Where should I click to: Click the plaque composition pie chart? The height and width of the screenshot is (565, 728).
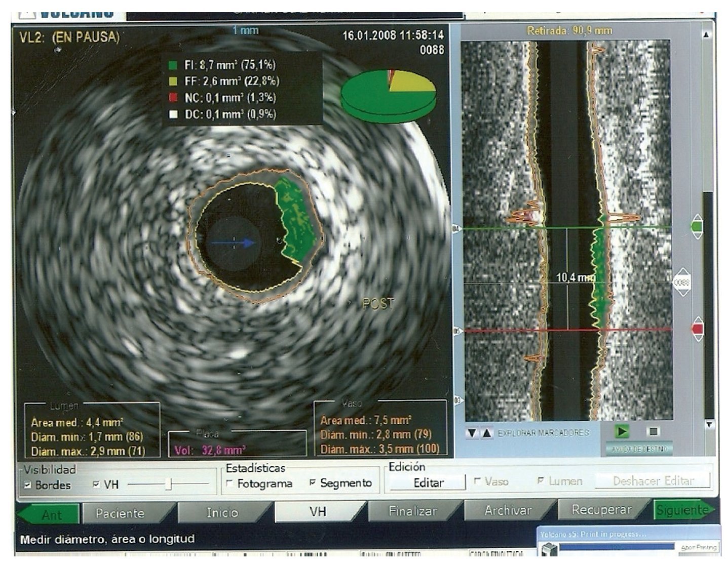388,95
